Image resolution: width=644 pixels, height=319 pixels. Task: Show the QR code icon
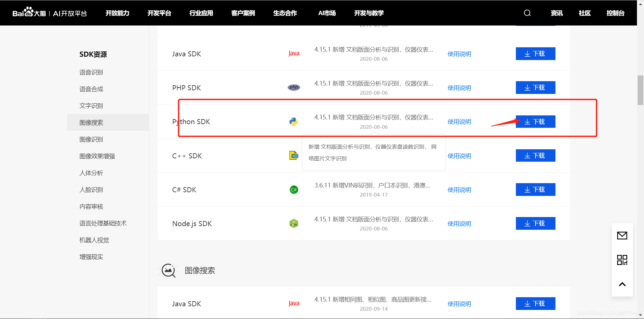point(622,260)
